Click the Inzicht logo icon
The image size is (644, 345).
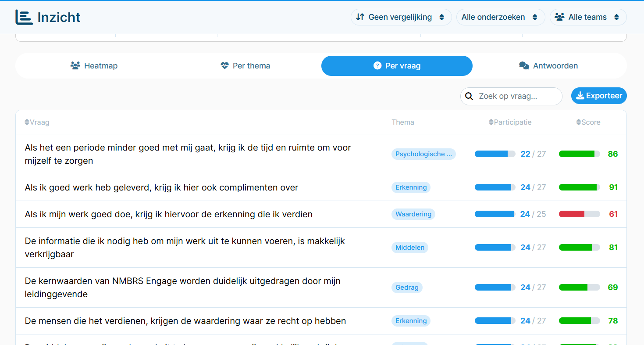point(24,17)
